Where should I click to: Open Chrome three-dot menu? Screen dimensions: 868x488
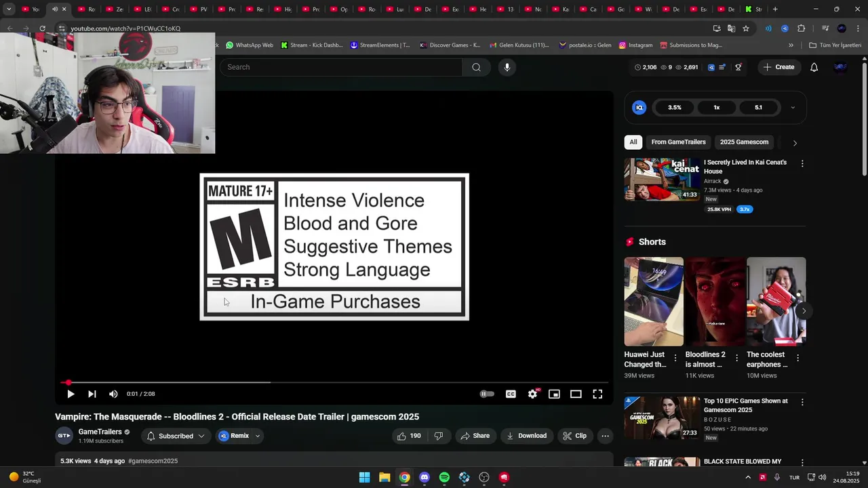click(x=857, y=28)
